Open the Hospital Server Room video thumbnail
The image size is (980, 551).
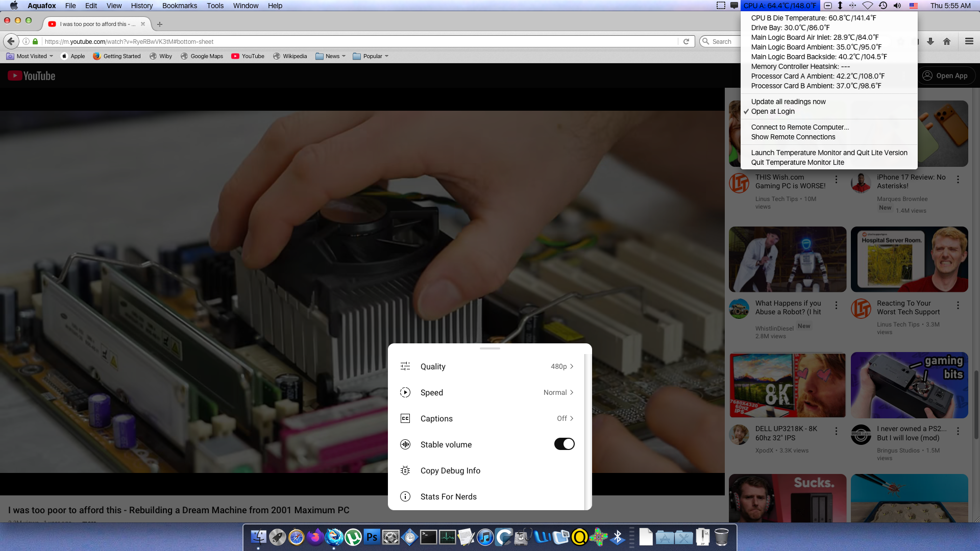pos(909,259)
